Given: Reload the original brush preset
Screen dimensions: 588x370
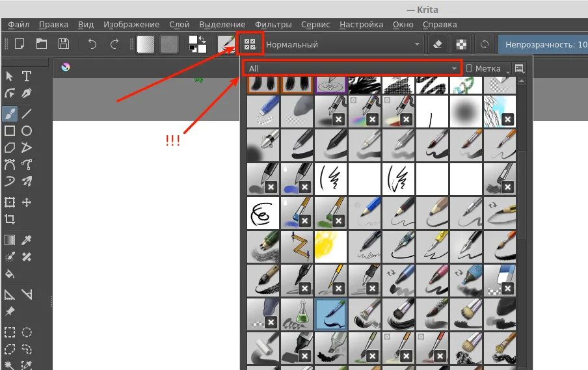Looking at the screenshot, I should pyautogui.click(x=485, y=44).
